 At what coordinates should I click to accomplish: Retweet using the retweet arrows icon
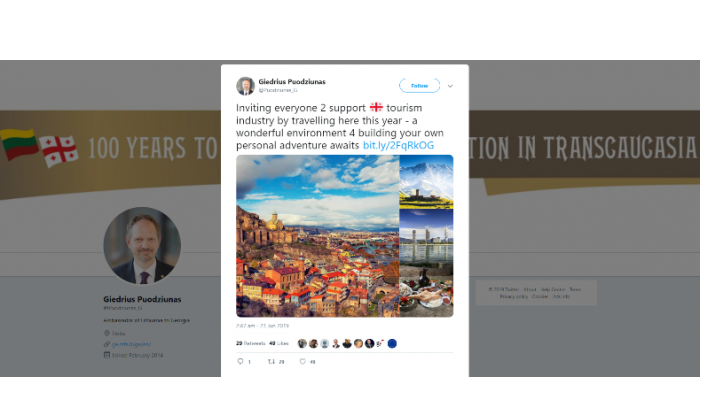271,361
